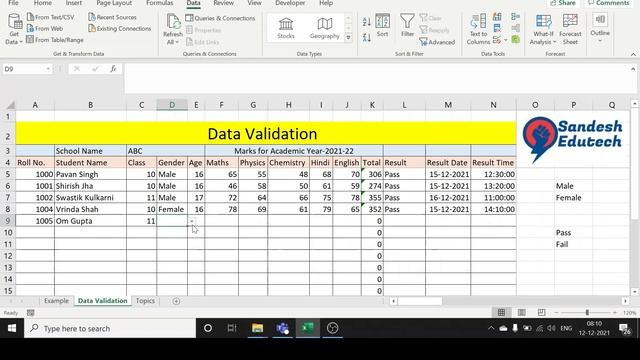Select row 9 header
This screenshot has width=640, height=360.
click(8, 221)
